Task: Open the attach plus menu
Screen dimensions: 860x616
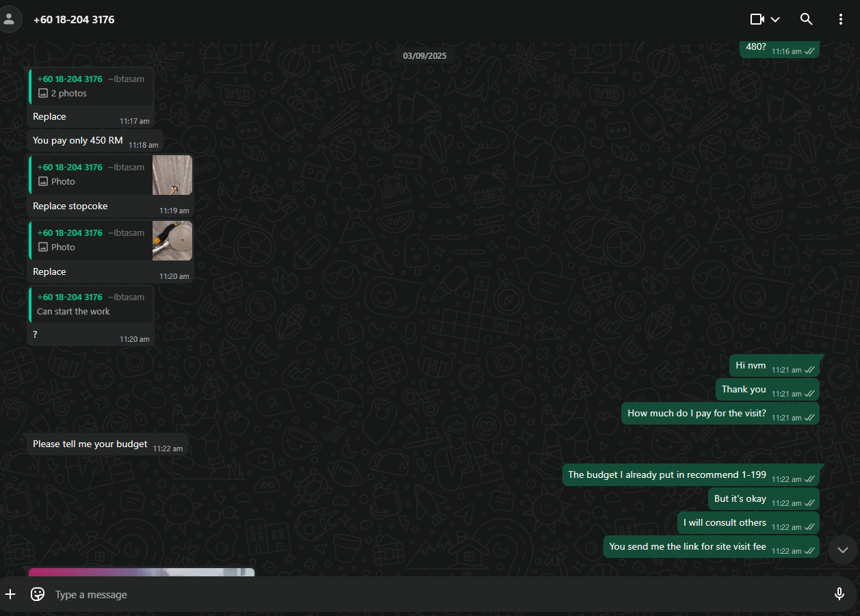Action: [10, 594]
